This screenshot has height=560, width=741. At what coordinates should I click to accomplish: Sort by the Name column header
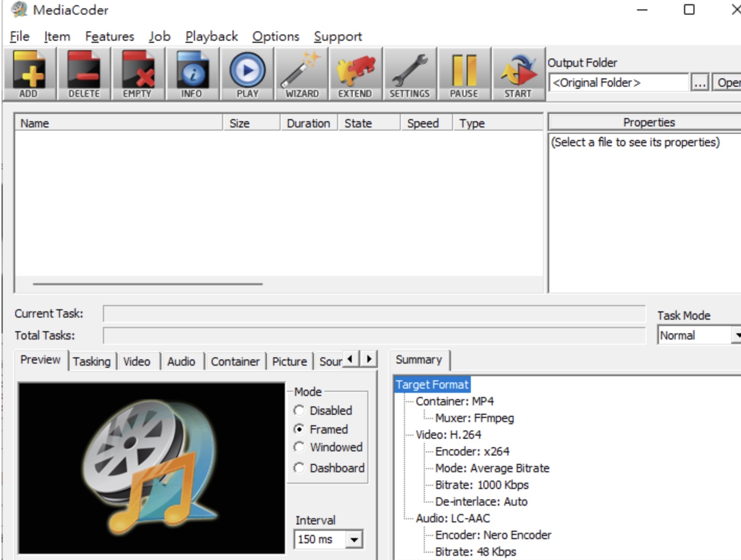tap(119, 123)
